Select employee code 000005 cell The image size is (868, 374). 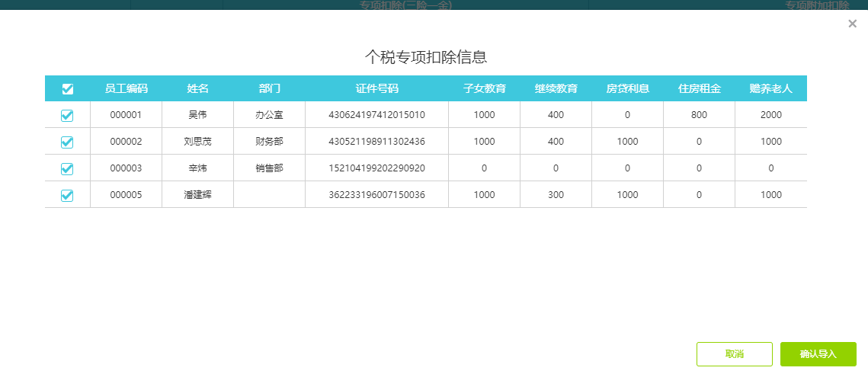click(127, 195)
